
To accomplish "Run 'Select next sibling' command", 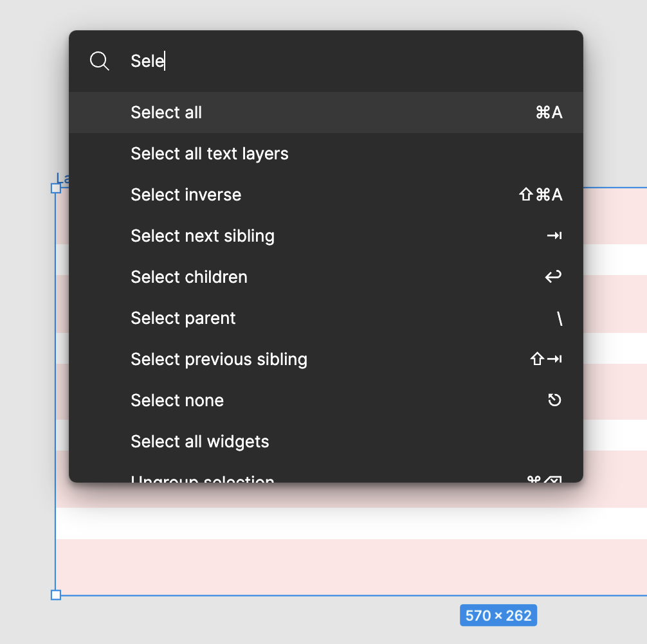I will tap(203, 236).
